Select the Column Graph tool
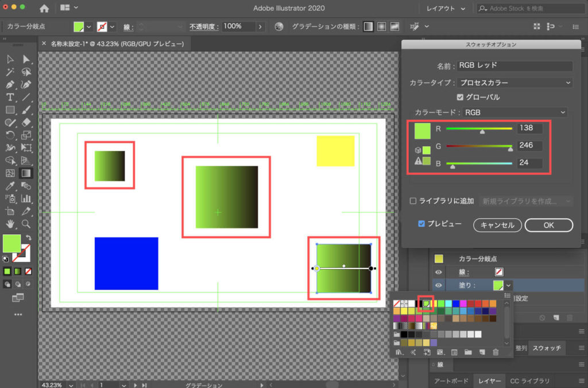The width and height of the screenshot is (588, 388). click(x=26, y=199)
